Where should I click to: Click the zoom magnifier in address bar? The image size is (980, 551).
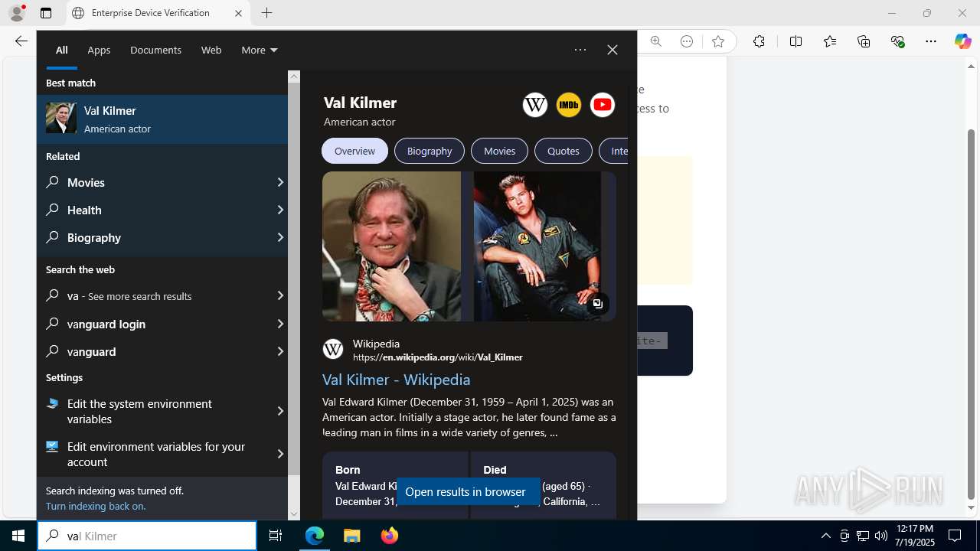(x=656, y=41)
